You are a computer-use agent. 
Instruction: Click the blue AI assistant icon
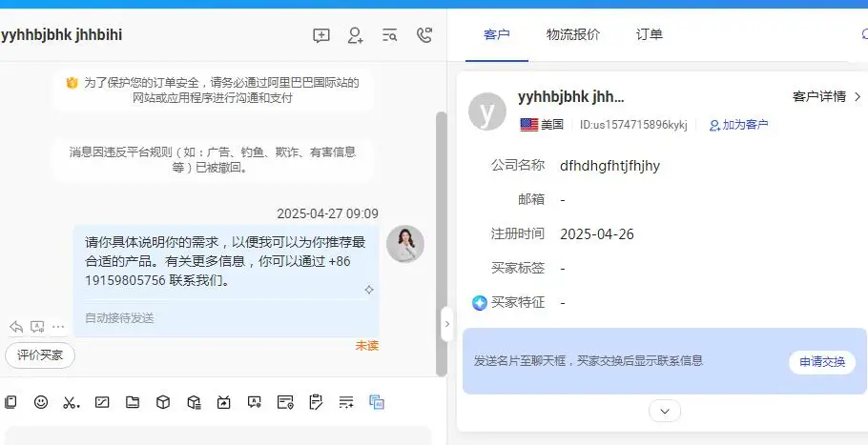point(377,402)
